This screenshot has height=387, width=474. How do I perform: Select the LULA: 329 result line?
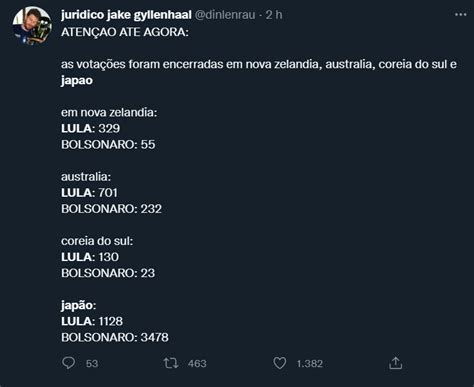click(91, 129)
